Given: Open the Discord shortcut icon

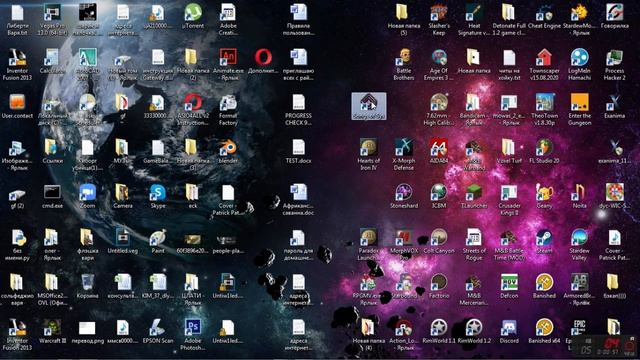Looking at the screenshot, I should 509,331.
